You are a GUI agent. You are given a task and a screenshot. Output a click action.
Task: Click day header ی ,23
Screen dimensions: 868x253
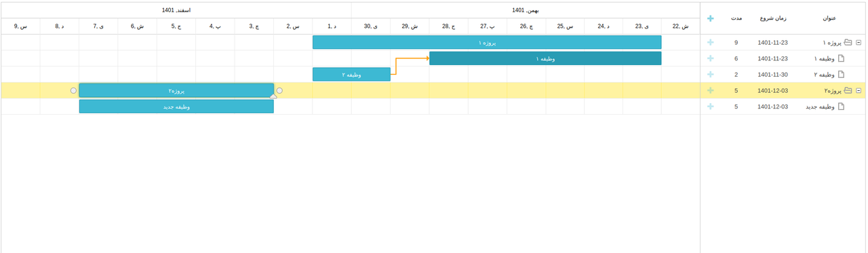coord(642,26)
